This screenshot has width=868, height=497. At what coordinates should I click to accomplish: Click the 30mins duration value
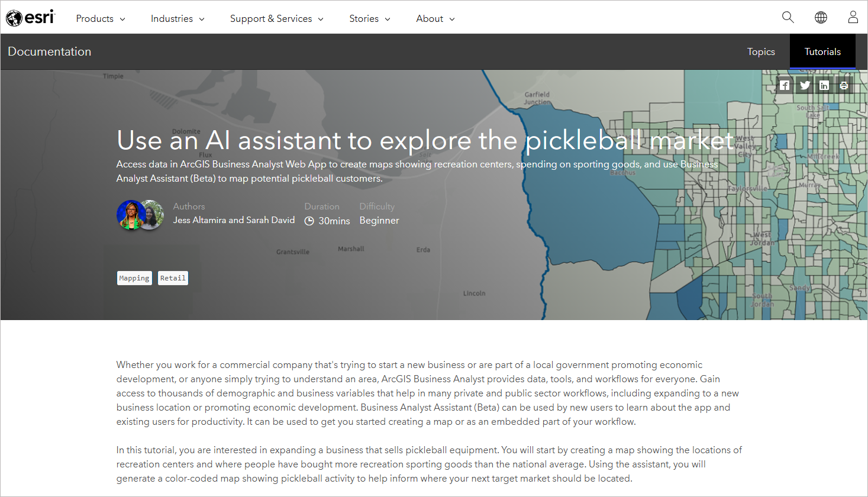tap(334, 221)
